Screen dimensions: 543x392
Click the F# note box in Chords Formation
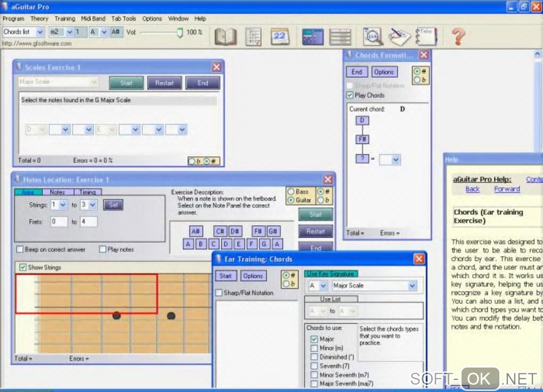362,139
